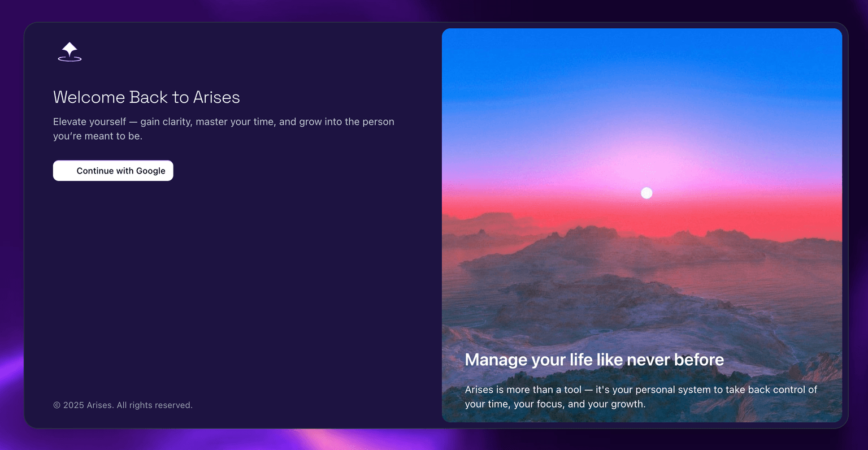Click the word Arises in the welcome heading

pos(216,97)
